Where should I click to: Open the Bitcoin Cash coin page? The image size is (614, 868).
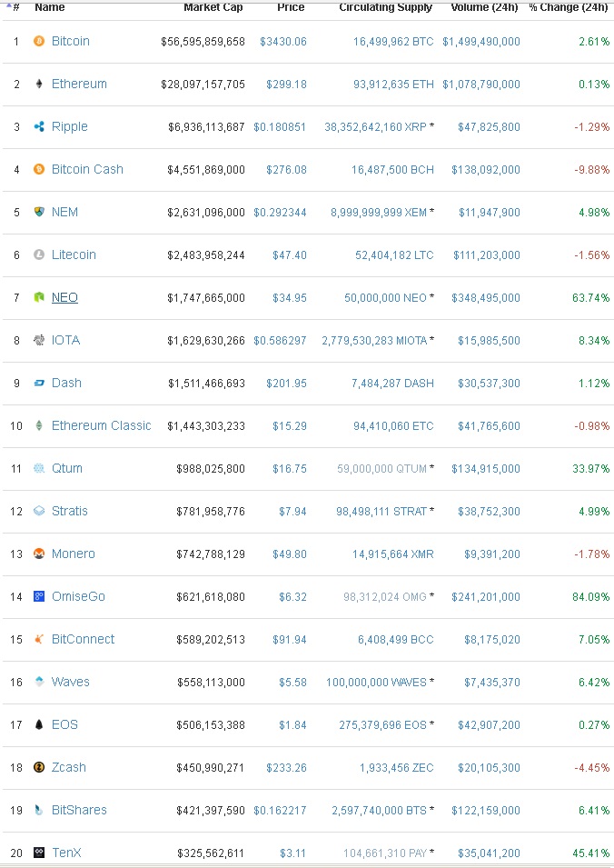click(x=87, y=169)
